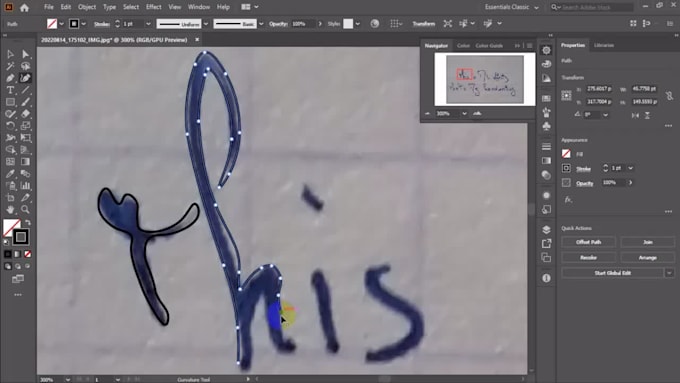The image size is (680, 383).
Task: Open Navigator zoom percentage dropdown
Action: (464, 114)
